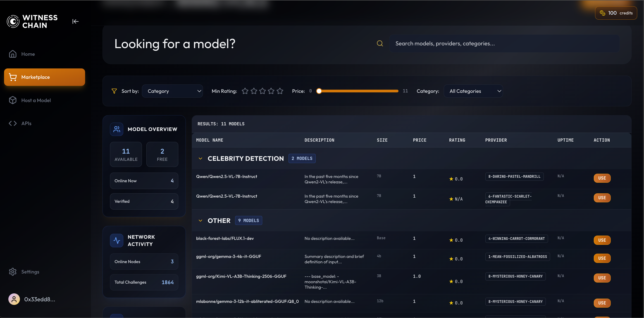Collapse the Other models group
644x318 pixels.
[x=200, y=221]
